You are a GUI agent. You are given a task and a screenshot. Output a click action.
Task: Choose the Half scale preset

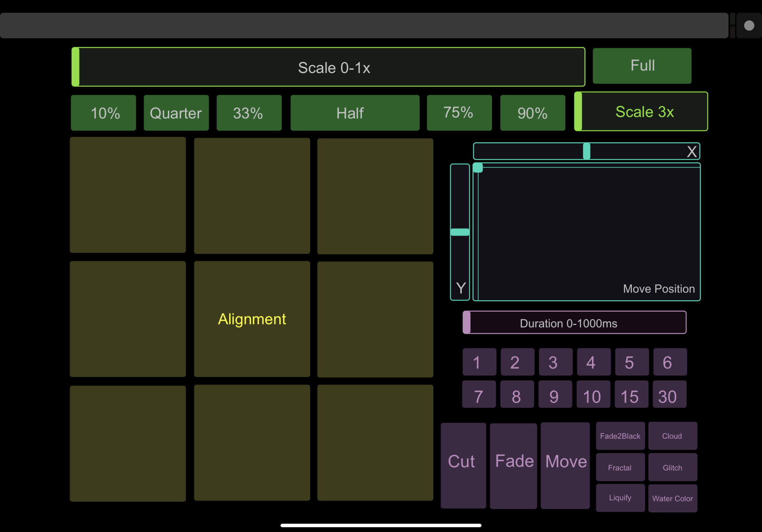[355, 113]
